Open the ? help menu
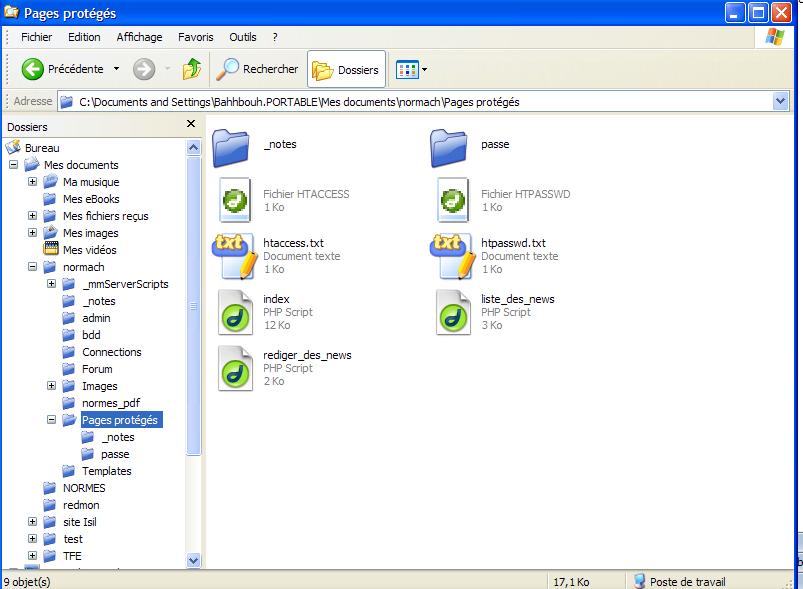This screenshot has height=589, width=803. [275, 37]
